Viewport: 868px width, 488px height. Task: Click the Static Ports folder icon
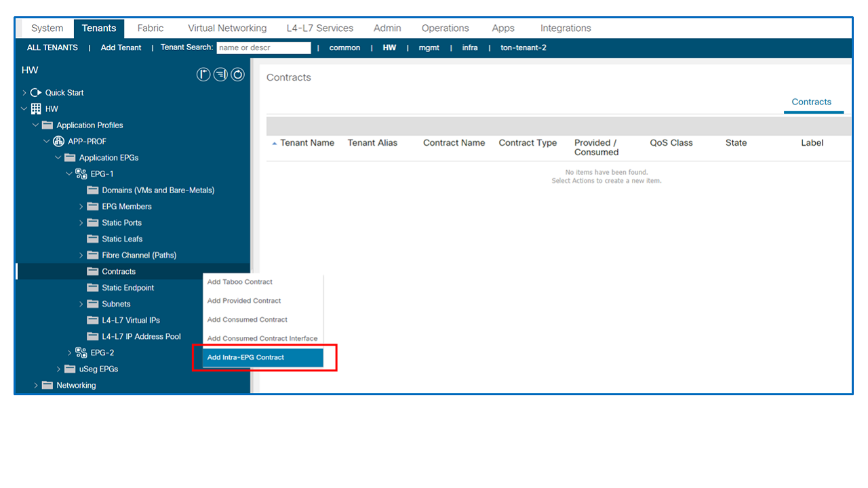tap(93, 223)
